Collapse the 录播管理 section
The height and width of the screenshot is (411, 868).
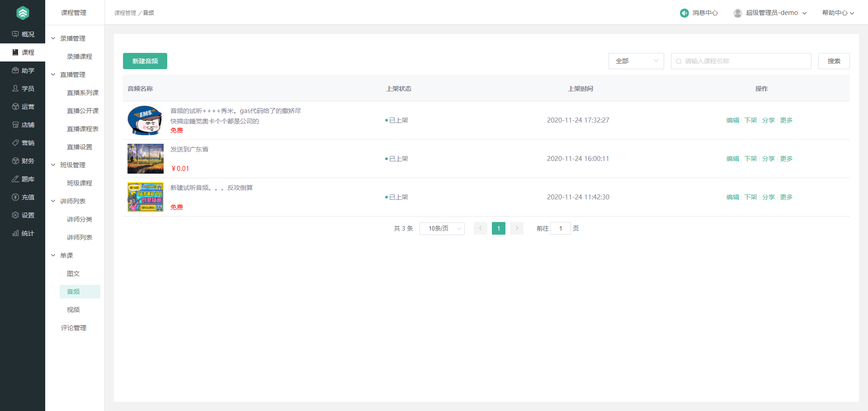pos(53,38)
